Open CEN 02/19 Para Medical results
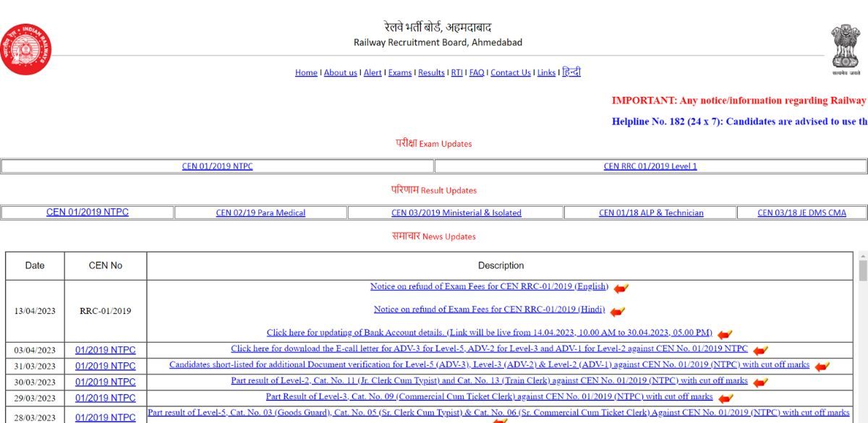868x423 pixels. (260, 213)
